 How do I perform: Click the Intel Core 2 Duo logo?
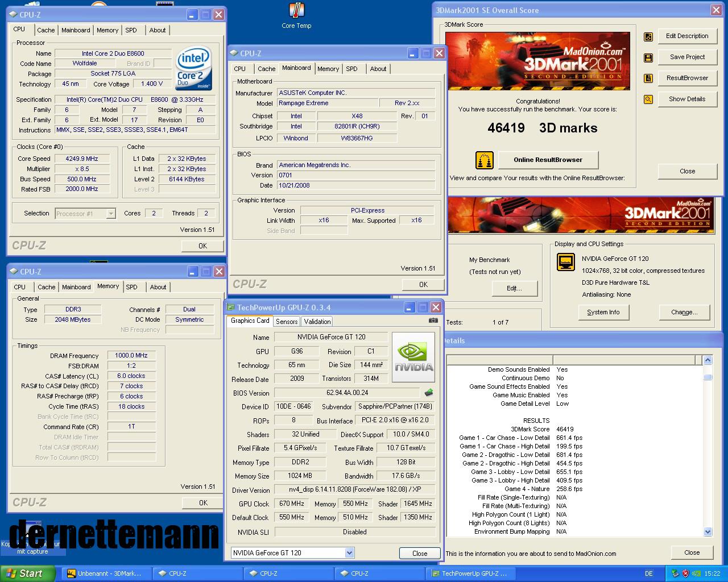click(193, 68)
